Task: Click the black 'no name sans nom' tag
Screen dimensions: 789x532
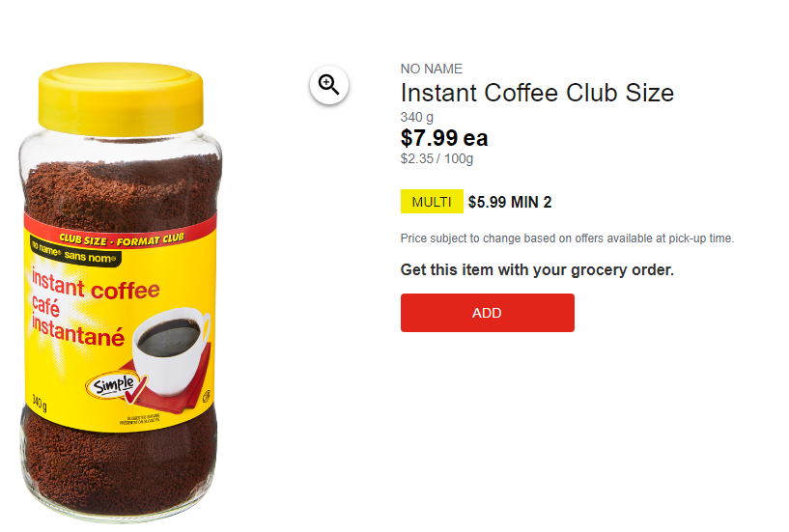Action: pos(75,251)
